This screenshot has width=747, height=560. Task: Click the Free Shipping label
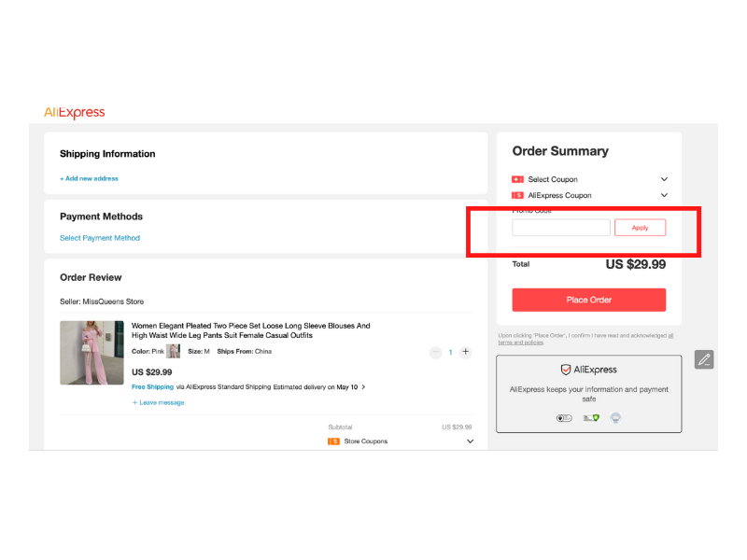pyautogui.click(x=152, y=386)
